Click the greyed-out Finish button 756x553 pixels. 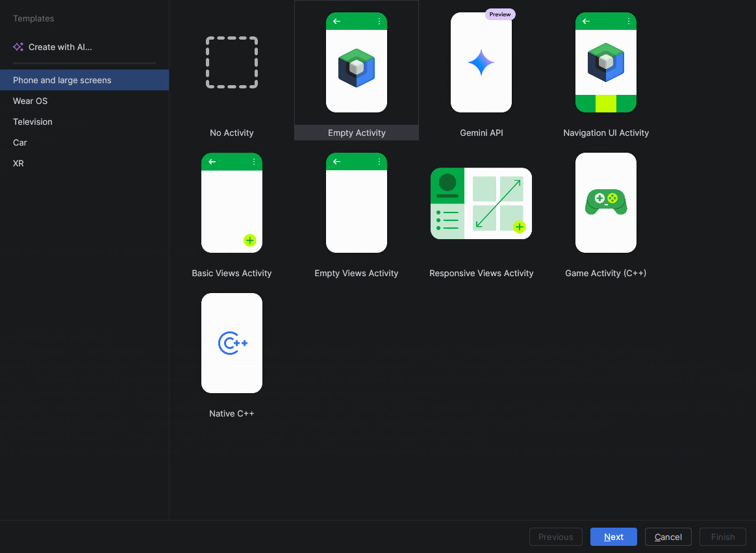point(723,537)
